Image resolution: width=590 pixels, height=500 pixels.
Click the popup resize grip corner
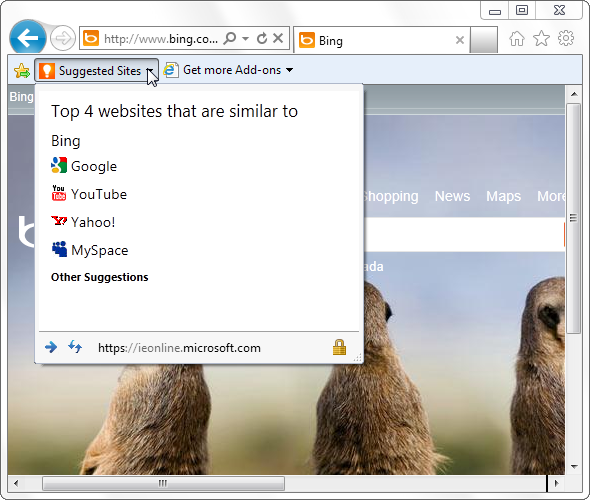click(357, 358)
